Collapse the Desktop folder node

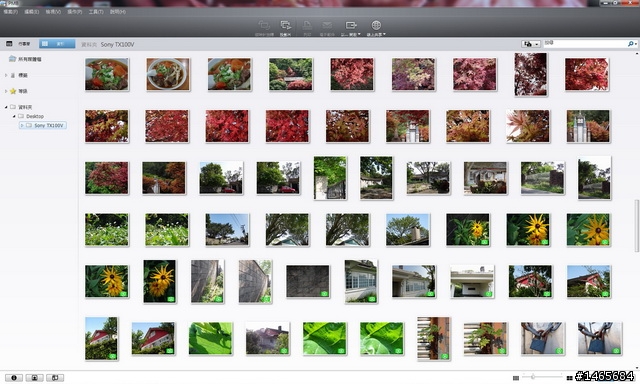click(x=14, y=116)
